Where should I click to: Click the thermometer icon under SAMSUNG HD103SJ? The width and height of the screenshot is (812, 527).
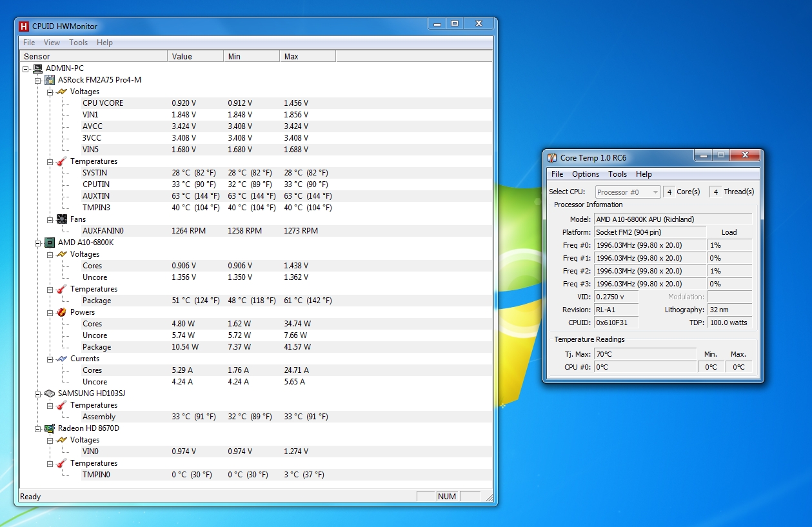(62, 405)
